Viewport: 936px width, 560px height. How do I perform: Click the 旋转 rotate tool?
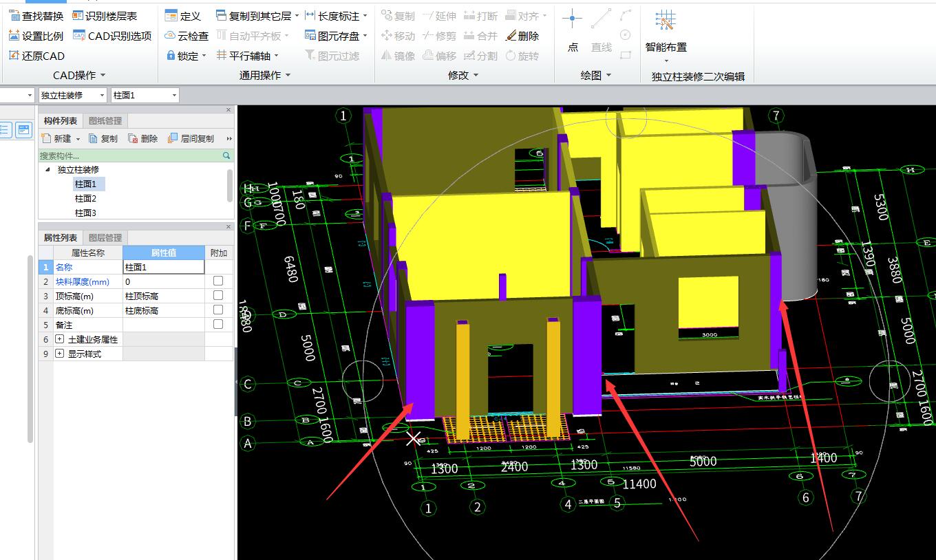pos(522,56)
